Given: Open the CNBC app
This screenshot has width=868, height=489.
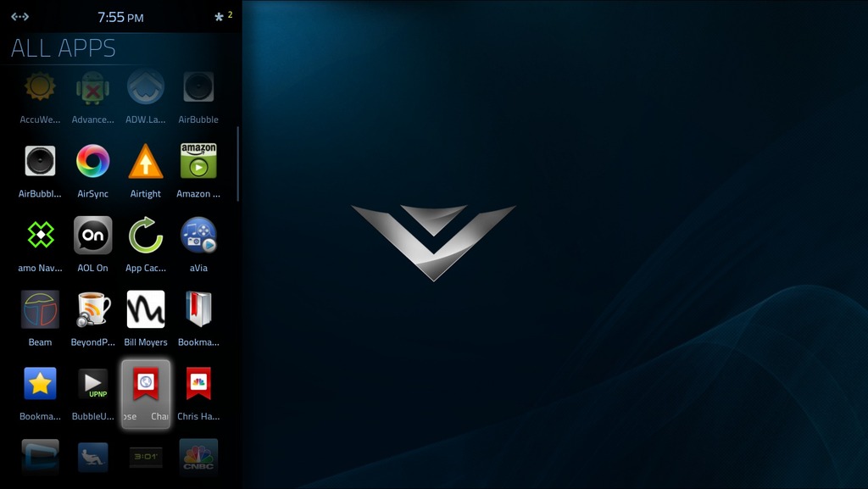Looking at the screenshot, I should [x=198, y=456].
